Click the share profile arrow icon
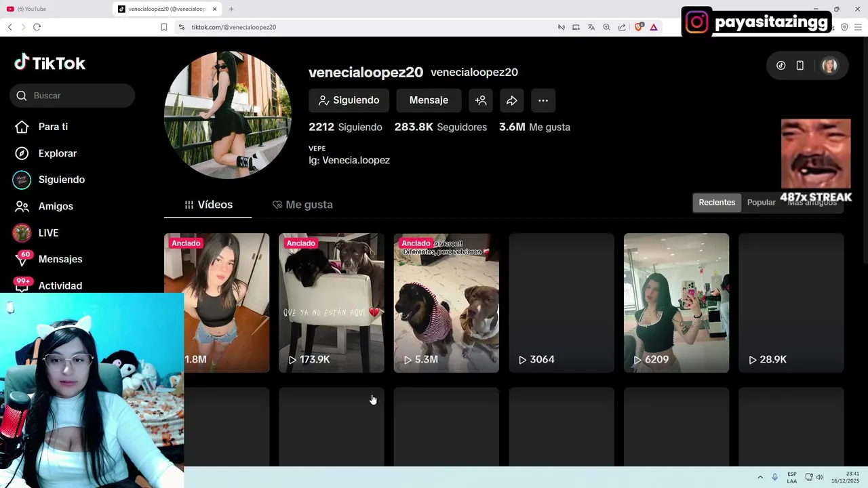Viewport: 868px width, 488px height. pyautogui.click(x=512, y=100)
